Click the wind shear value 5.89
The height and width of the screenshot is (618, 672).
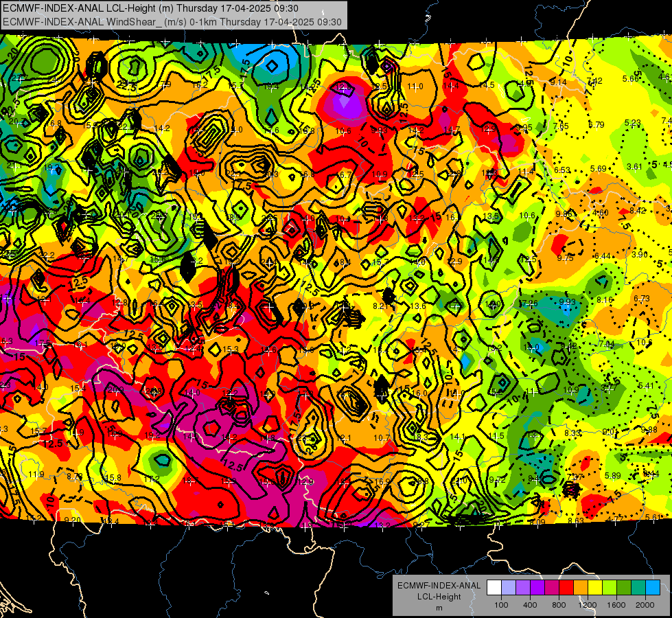pyautogui.click(x=613, y=475)
